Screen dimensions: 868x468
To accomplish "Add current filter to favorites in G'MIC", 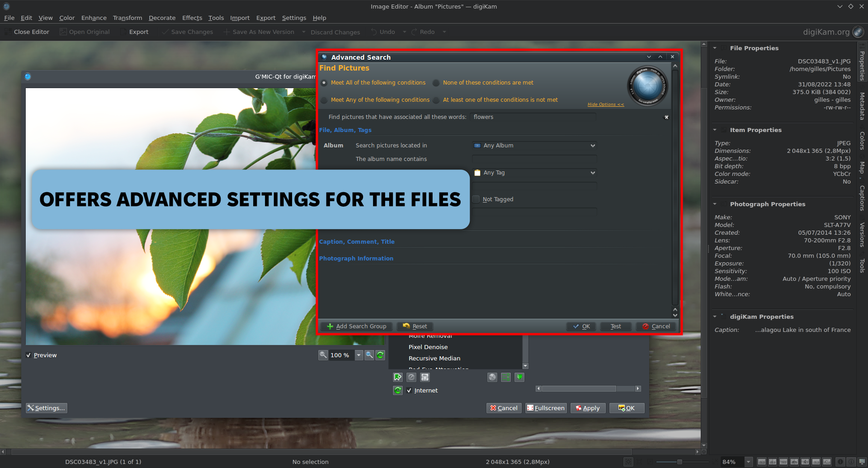I will click(x=398, y=377).
